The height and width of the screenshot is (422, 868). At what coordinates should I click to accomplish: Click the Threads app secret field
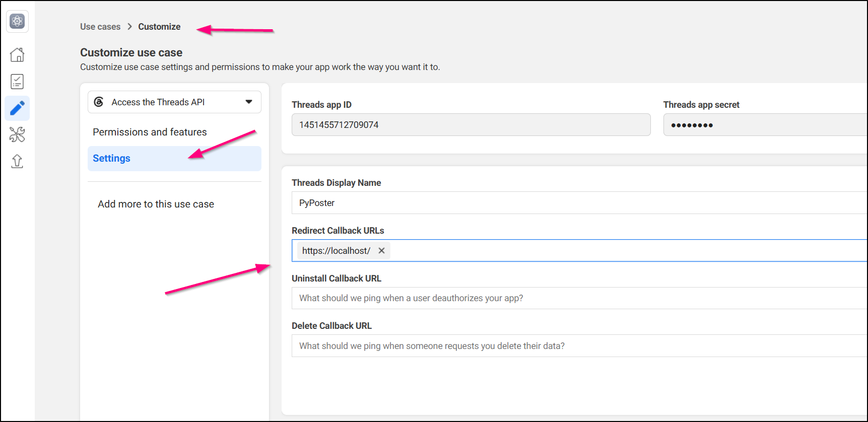tap(765, 125)
